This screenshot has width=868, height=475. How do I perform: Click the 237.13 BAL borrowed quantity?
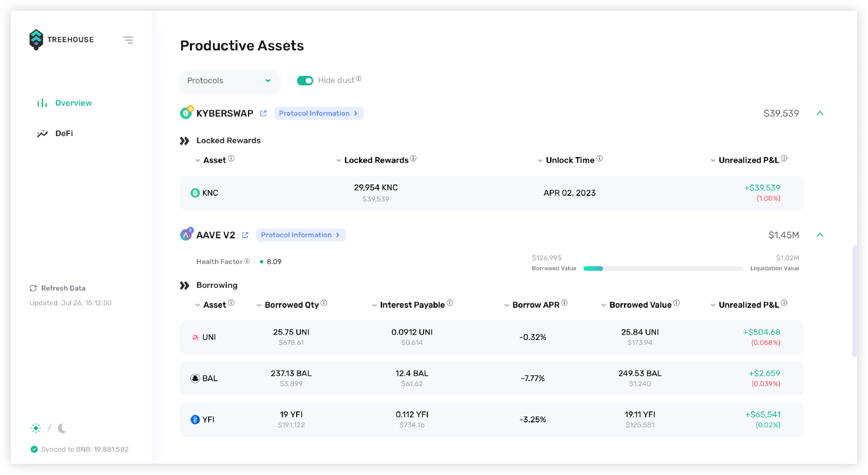tap(291, 374)
